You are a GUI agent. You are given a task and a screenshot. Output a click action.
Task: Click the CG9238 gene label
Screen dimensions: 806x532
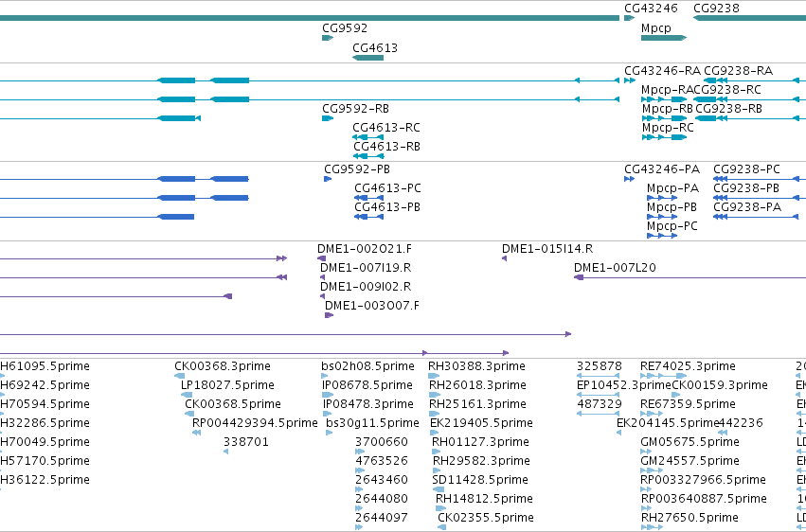(x=716, y=9)
